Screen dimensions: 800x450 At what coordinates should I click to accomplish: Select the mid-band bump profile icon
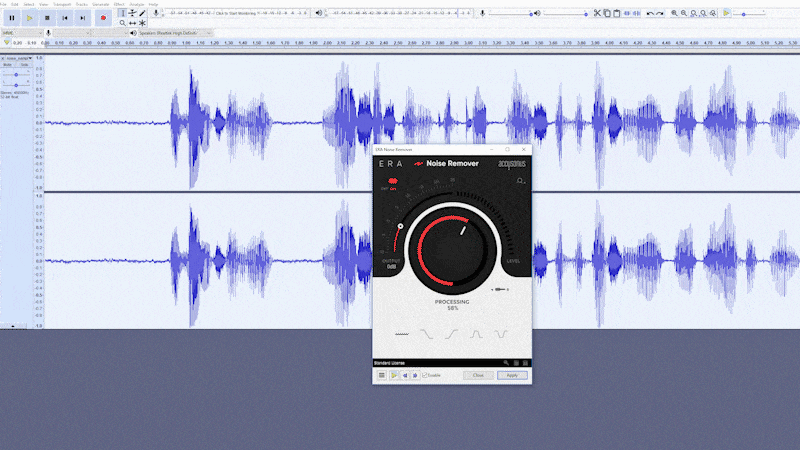pyautogui.click(x=476, y=334)
